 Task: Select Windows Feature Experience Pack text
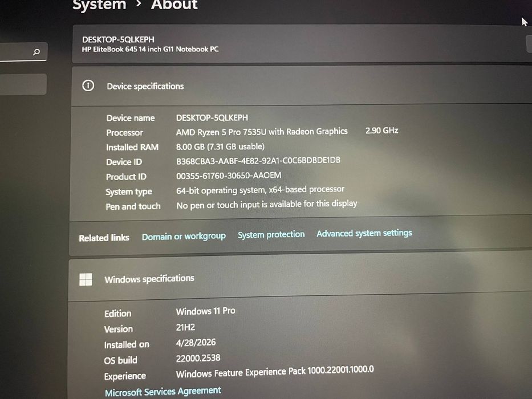[x=275, y=372]
